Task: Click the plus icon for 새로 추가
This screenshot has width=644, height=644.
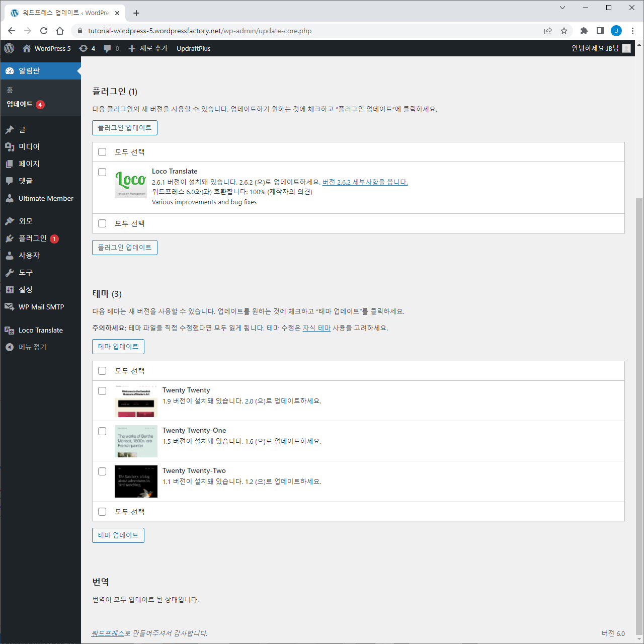Action: coord(132,48)
